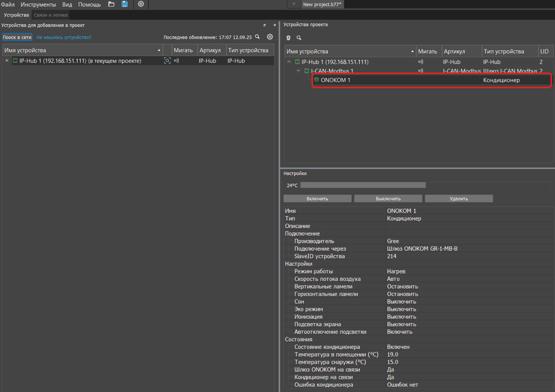
Task: Click the open project folder icon
Action: tap(111, 4)
